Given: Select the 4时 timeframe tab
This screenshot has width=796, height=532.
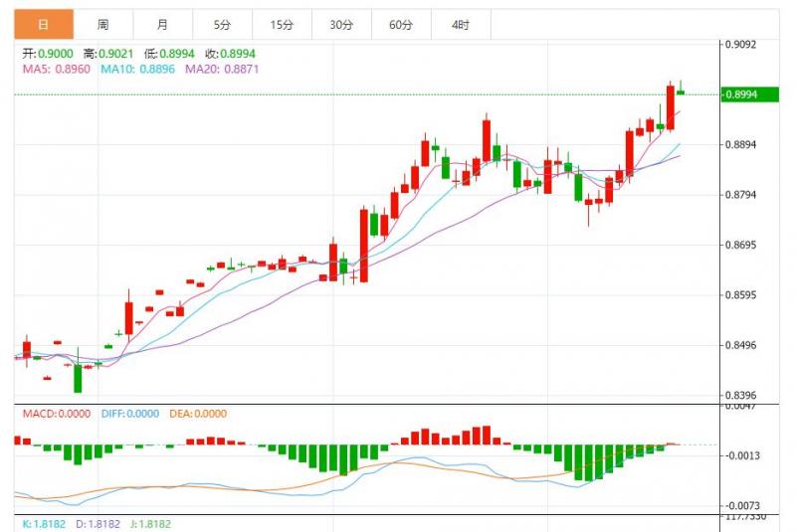Looking at the screenshot, I should coord(461,24).
